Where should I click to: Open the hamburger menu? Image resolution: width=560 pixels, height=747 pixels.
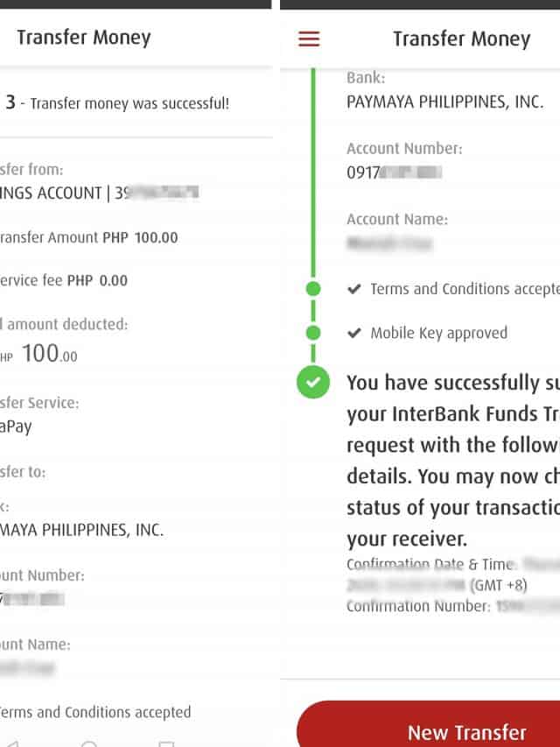[309, 39]
